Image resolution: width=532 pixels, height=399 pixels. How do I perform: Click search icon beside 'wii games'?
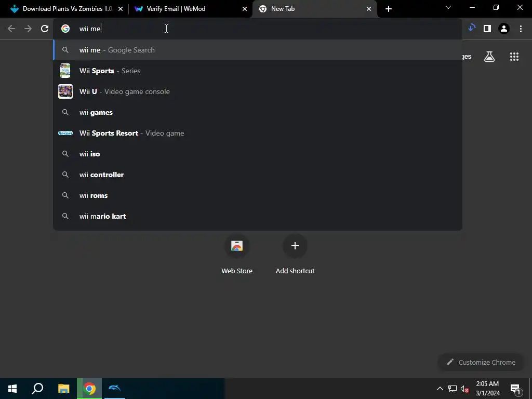(65, 112)
